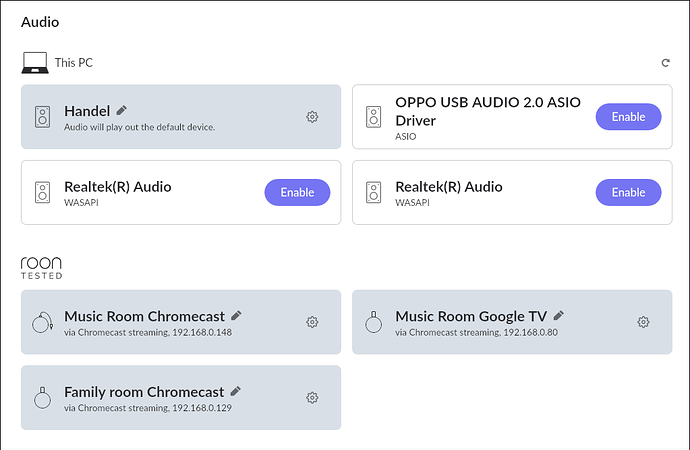The height and width of the screenshot is (450, 690).
Task: Open settings gear for Handel device
Action: [312, 117]
